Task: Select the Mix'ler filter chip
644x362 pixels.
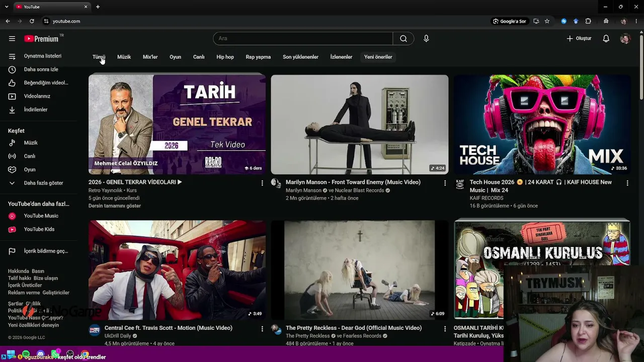Action: coord(150,57)
